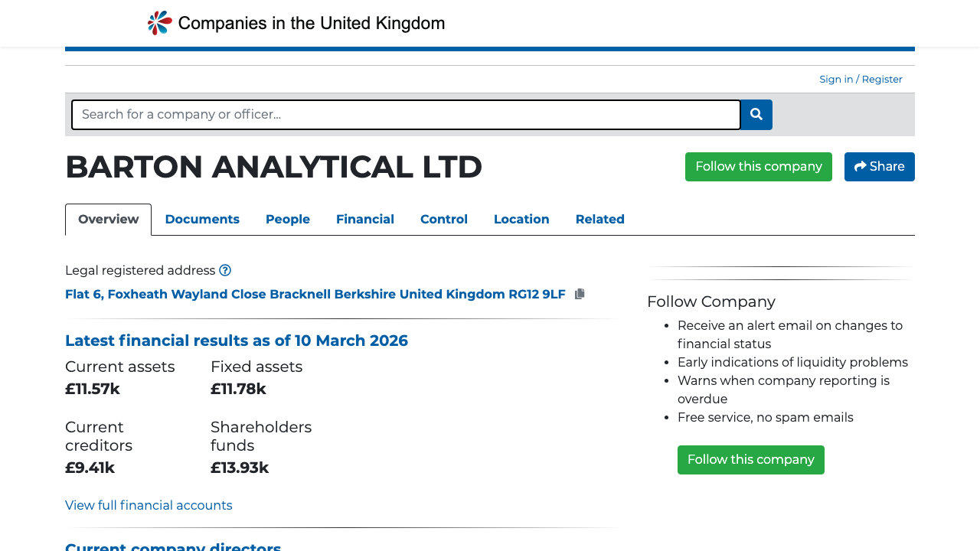Copy the registered address using the copy icon
980x551 pixels.
579,294
